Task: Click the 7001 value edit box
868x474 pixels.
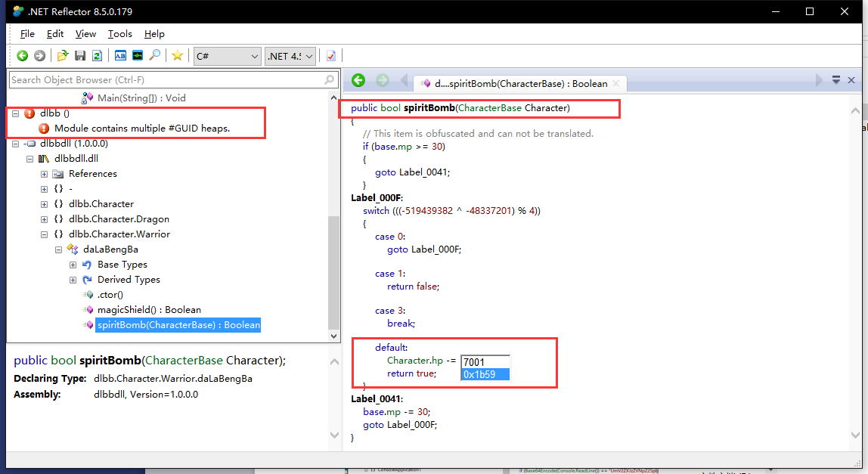Action: pyautogui.click(x=485, y=362)
